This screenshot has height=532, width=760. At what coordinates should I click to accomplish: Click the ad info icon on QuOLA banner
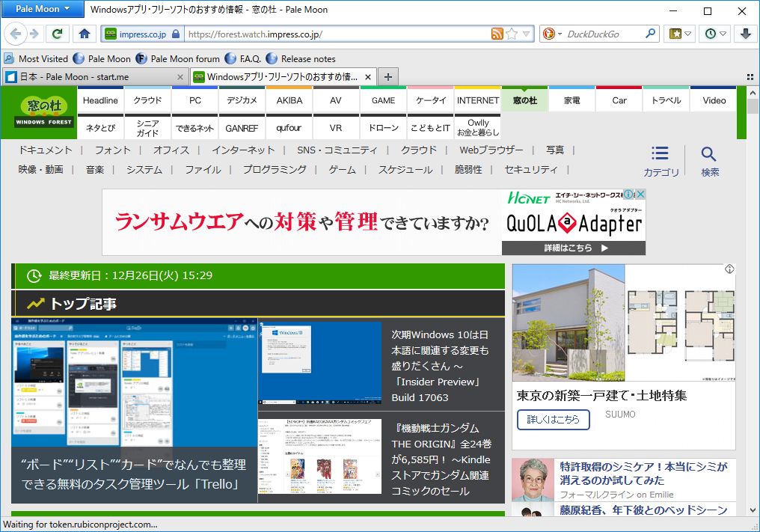point(628,195)
